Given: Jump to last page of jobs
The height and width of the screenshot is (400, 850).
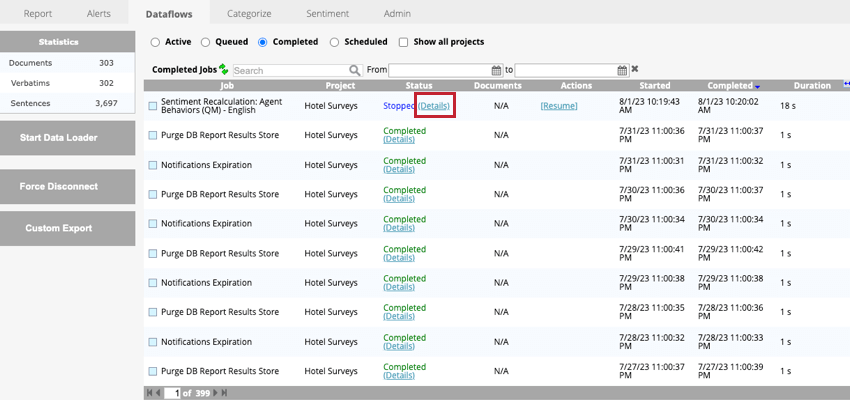Looking at the screenshot, I should point(223,393).
